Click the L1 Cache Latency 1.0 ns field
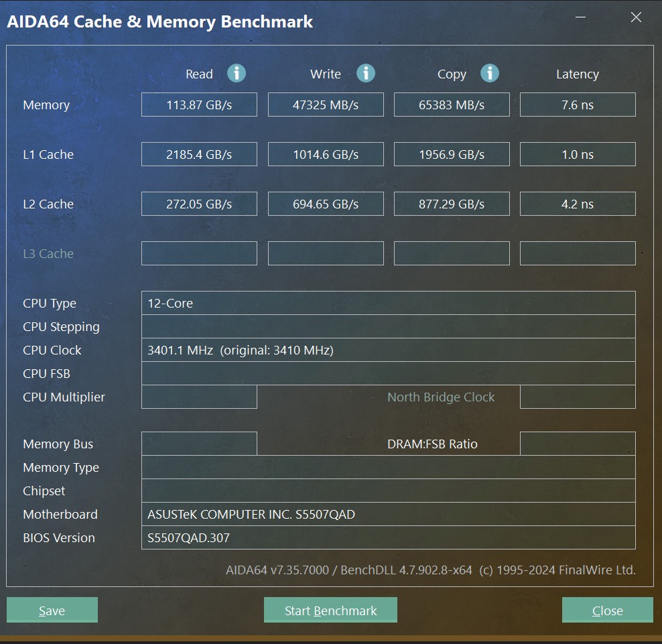The image size is (662, 644). (578, 154)
